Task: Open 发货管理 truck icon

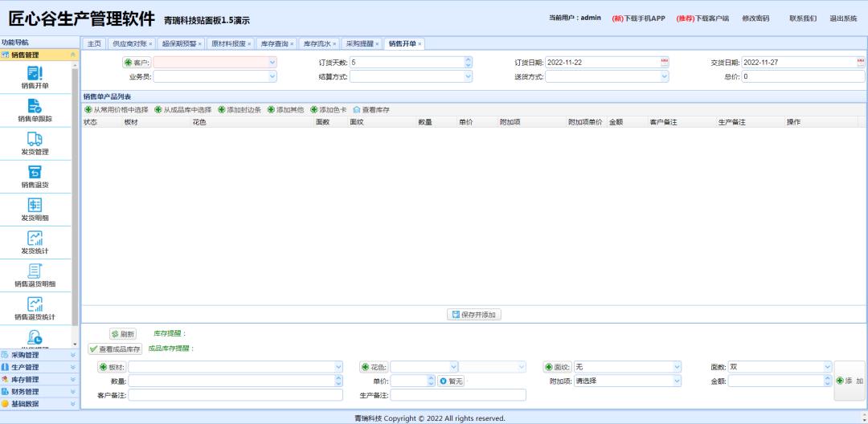Action: (x=35, y=144)
